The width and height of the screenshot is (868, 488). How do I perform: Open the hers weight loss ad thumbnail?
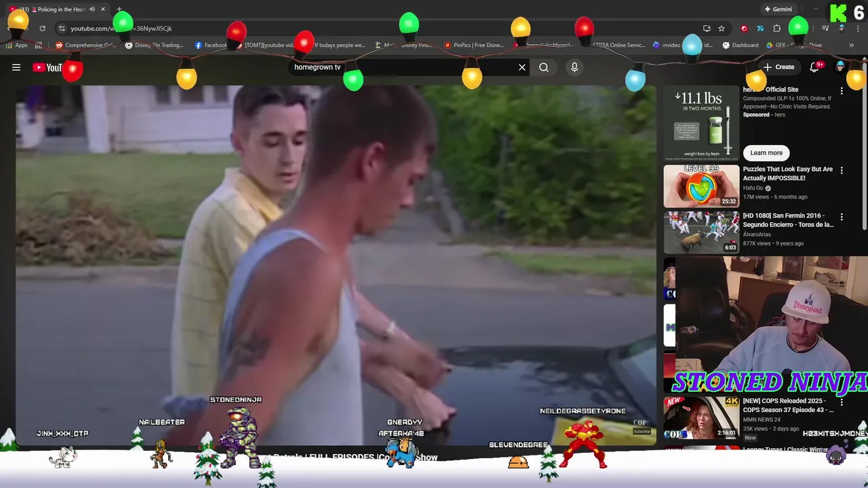click(x=701, y=123)
